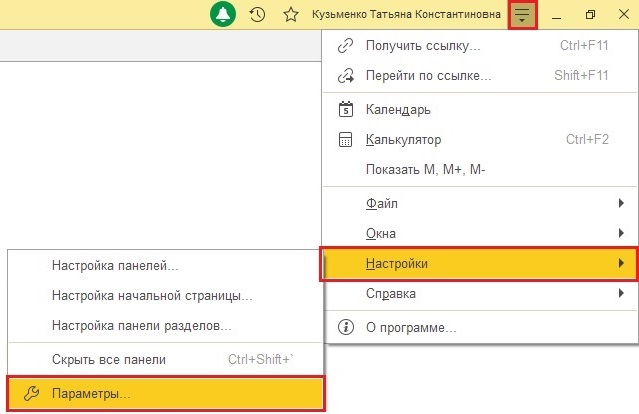The image size is (639, 414).
Task: Restore down the application window
Action: click(x=590, y=15)
